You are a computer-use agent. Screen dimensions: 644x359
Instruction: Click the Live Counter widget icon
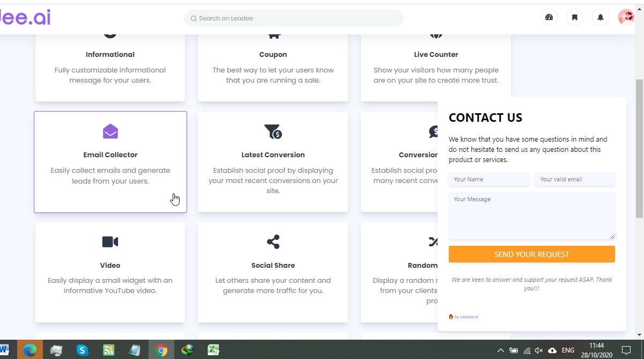[436, 32]
